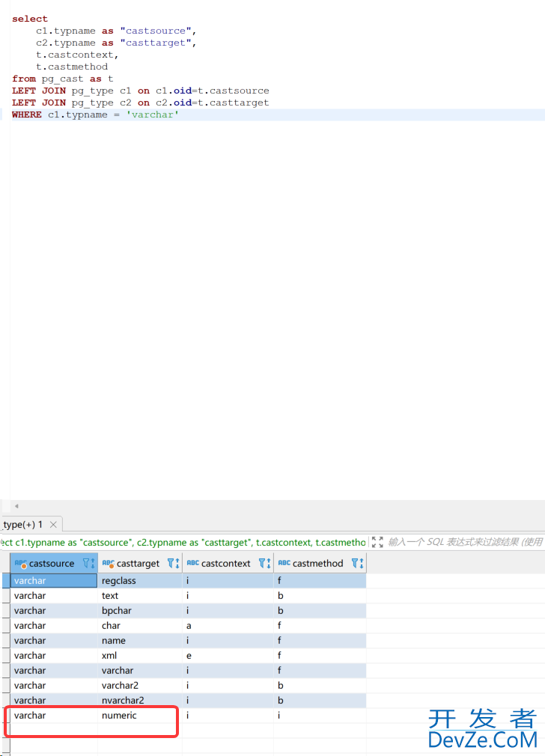Click the ABC type icon of casttarget
The width and height of the screenshot is (545, 756).
[108, 564]
